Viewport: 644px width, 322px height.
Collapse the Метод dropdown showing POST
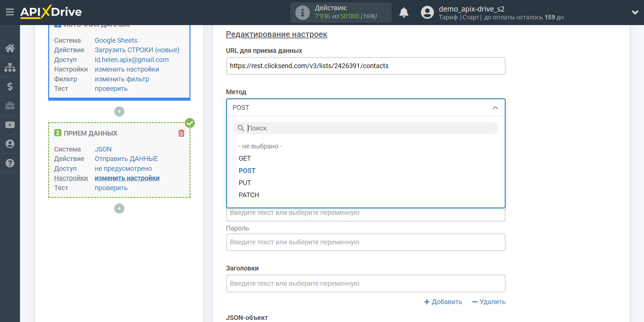(366, 107)
